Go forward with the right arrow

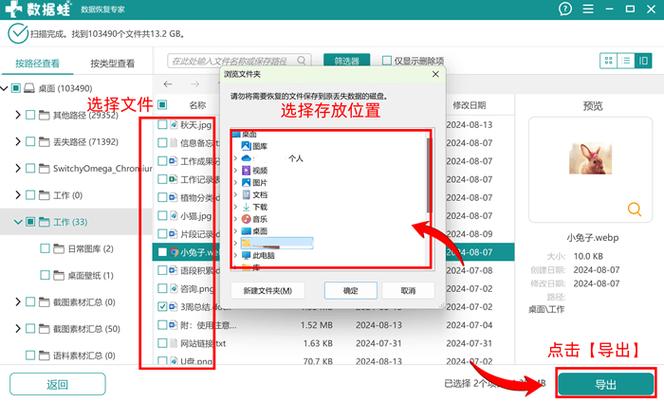pos(194,84)
